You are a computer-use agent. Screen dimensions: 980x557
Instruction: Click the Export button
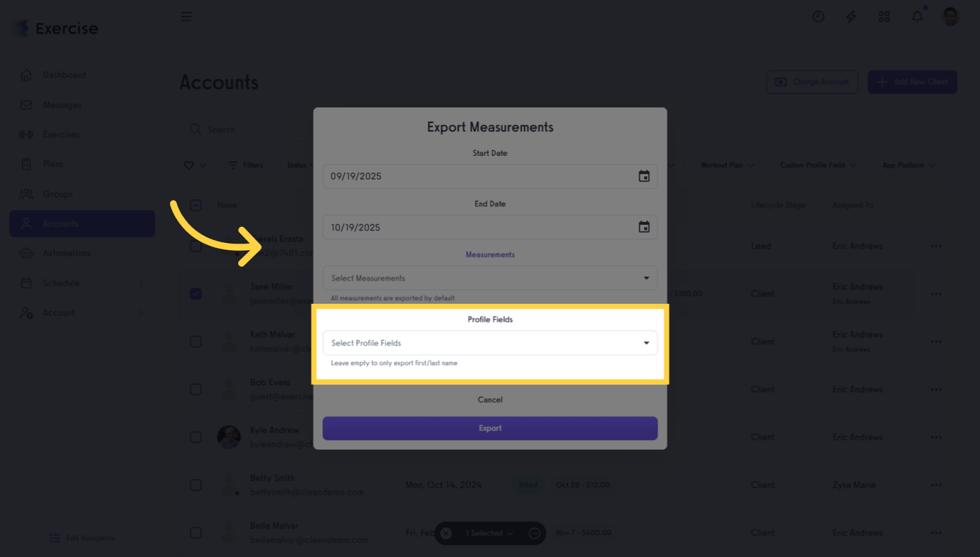click(x=490, y=429)
